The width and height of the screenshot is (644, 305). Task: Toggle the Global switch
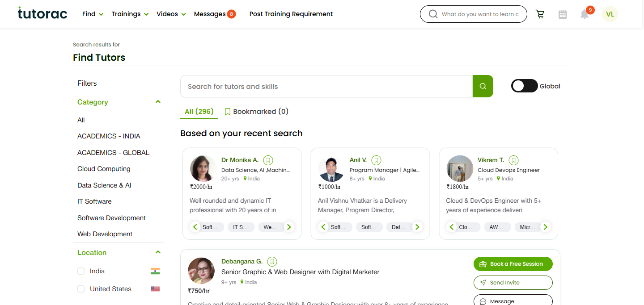tap(524, 86)
